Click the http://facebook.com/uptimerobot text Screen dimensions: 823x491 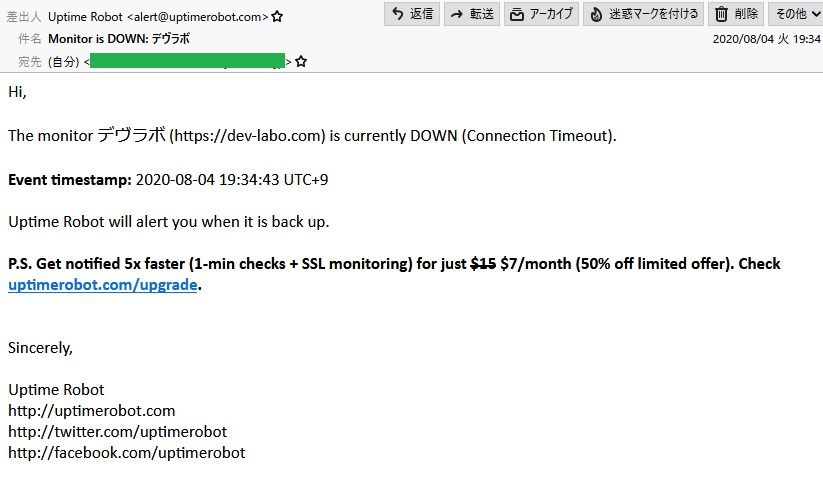126,453
